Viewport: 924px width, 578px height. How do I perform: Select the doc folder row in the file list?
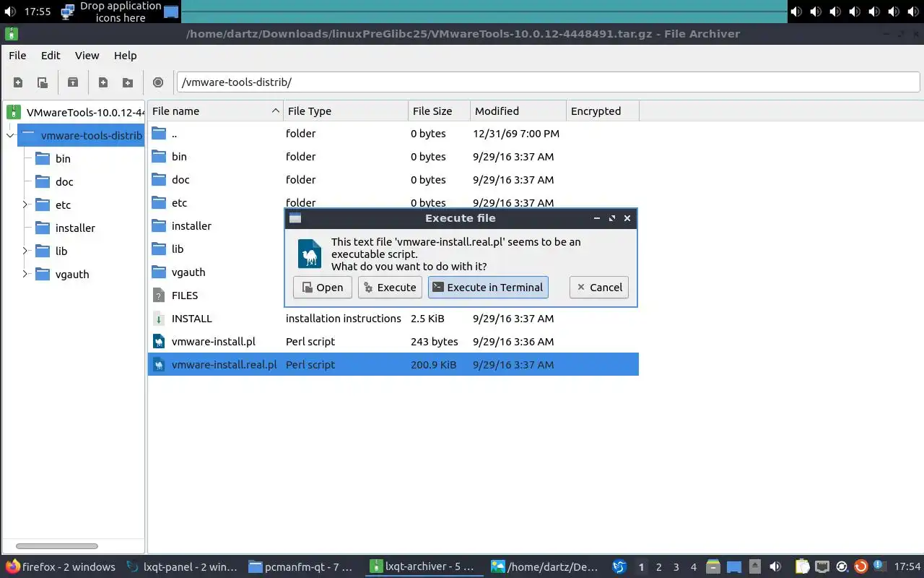click(393, 180)
